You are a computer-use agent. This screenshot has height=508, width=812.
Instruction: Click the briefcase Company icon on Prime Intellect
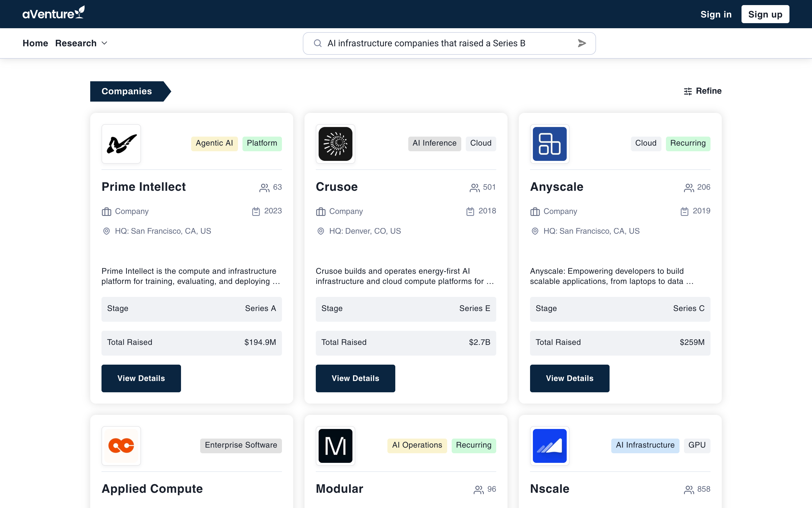point(106,212)
